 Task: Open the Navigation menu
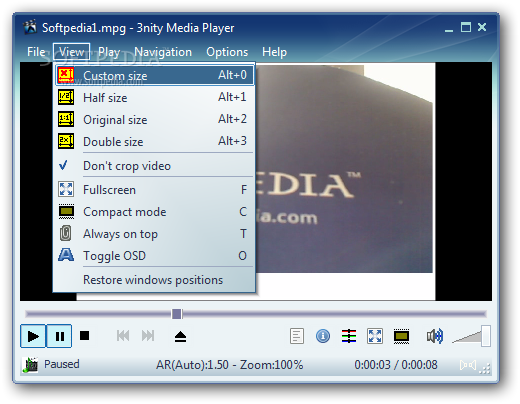(163, 52)
